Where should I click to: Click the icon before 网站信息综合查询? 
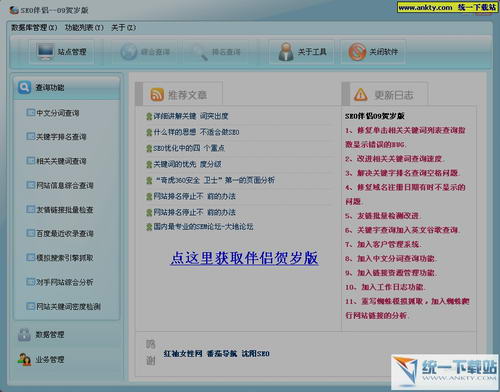pyautogui.click(x=30, y=185)
